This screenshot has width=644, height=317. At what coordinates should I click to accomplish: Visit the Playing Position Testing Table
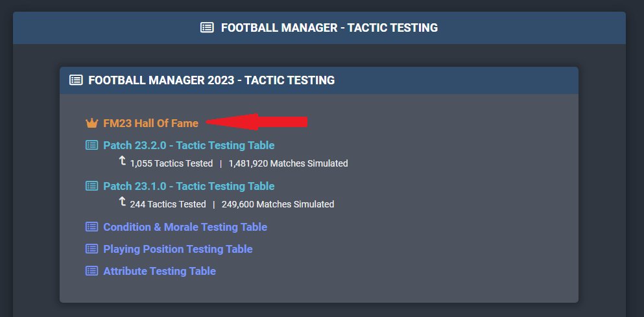pyautogui.click(x=178, y=249)
